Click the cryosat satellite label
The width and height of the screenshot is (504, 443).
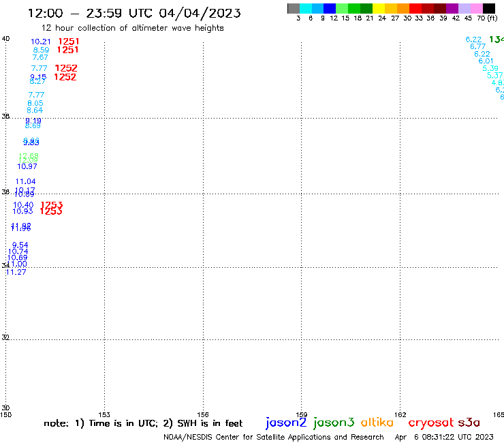point(431,423)
